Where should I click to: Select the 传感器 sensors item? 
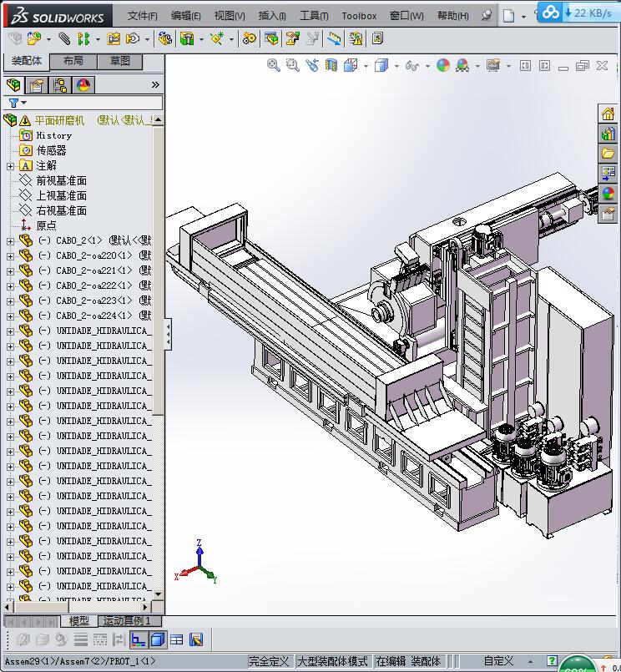click(x=52, y=150)
